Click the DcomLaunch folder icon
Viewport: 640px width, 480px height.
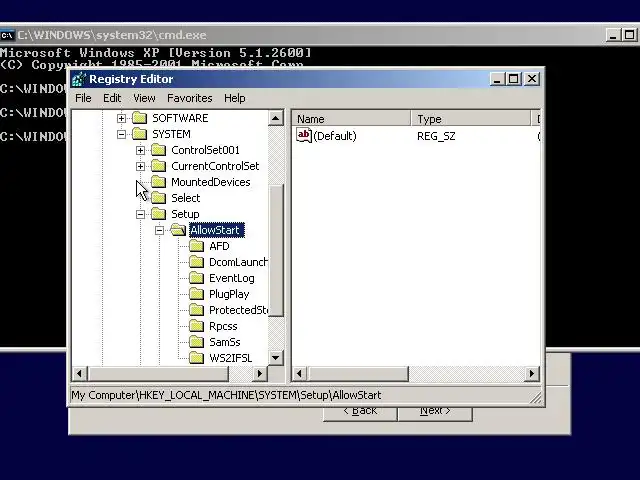tap(196, 262)
